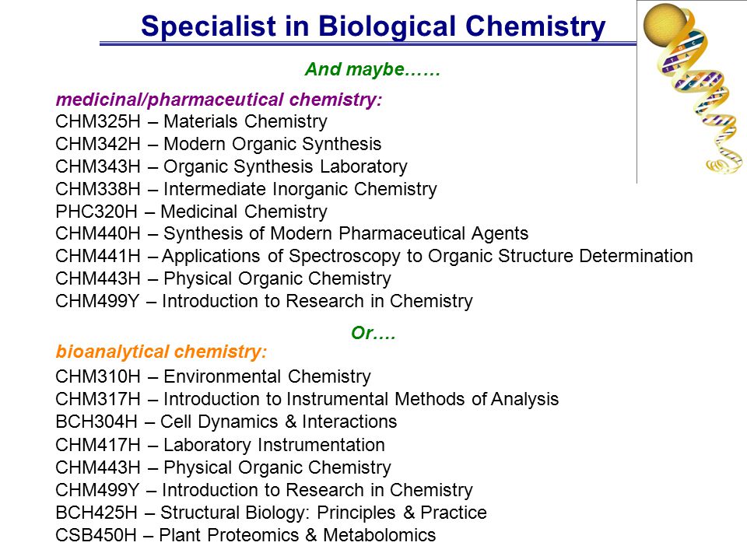
Task: Click CSB450H Plant Proteomics & Metabolomics
Action: click(x=246, y=535)
